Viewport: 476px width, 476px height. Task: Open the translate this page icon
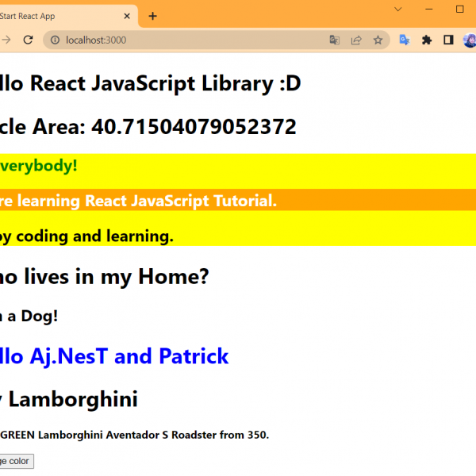[x=335, y=40]
